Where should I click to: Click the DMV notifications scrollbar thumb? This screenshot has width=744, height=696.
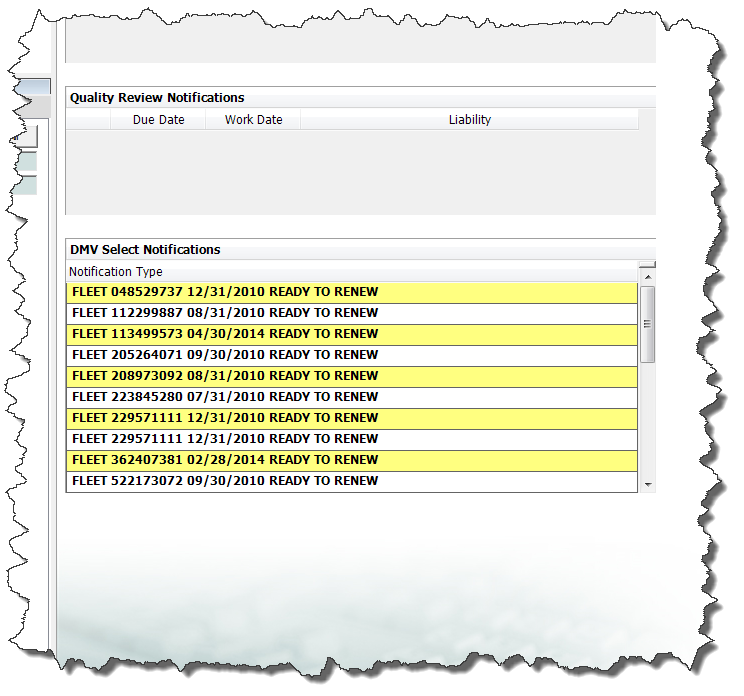coord(647,324)
